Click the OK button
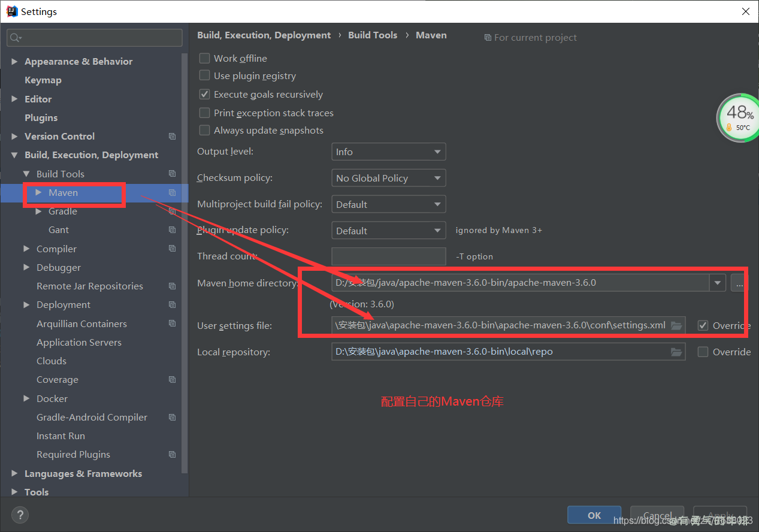The height and width of the screenshot is (532, 759). 594,515
